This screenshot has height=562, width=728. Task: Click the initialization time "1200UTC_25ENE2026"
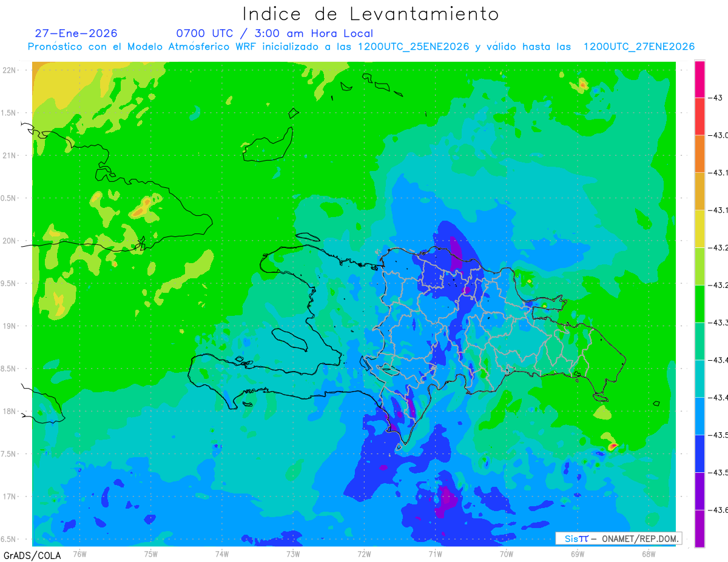tap(413, 47)
